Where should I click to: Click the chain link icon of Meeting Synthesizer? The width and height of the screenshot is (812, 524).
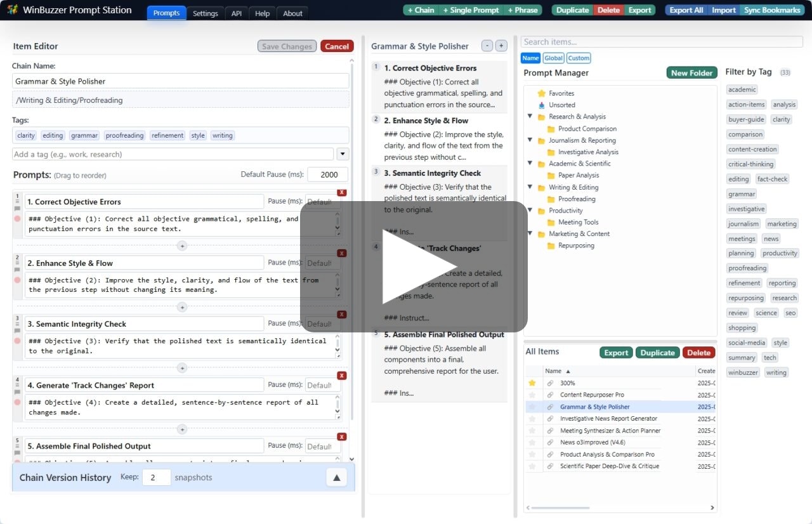[x=550, y=431]
